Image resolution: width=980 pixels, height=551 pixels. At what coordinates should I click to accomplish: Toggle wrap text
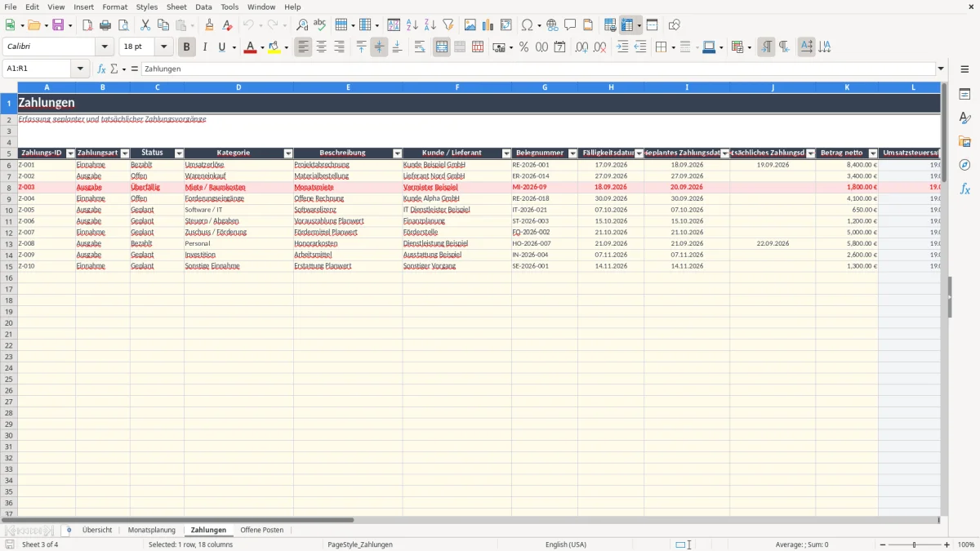[420, 47]
